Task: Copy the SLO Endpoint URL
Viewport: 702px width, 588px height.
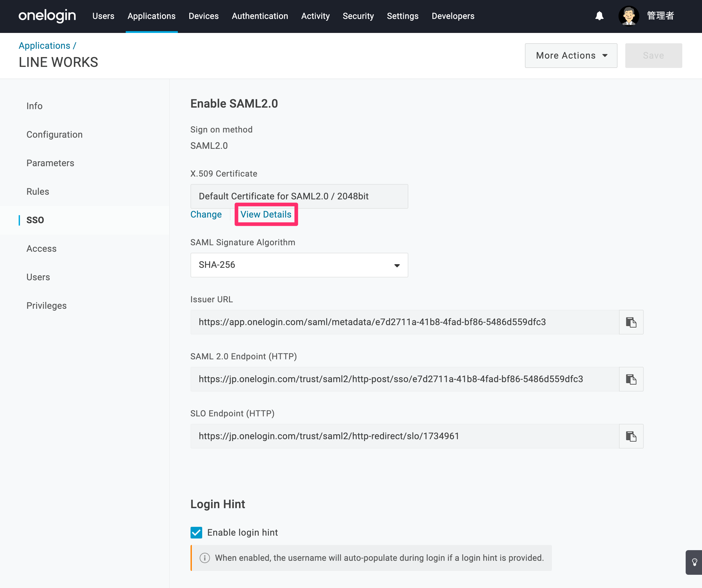Action: [631, 436]
